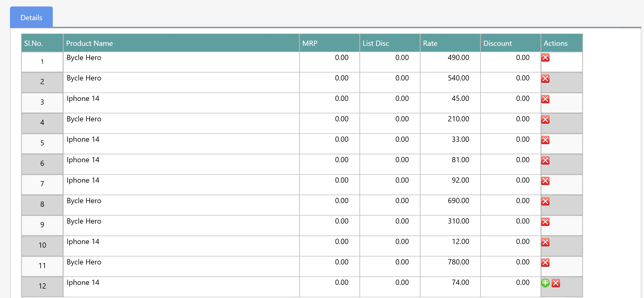Delete row 7 with rate 92.00
The height and width of the screenshot is (298, 644).
(545, 181)
